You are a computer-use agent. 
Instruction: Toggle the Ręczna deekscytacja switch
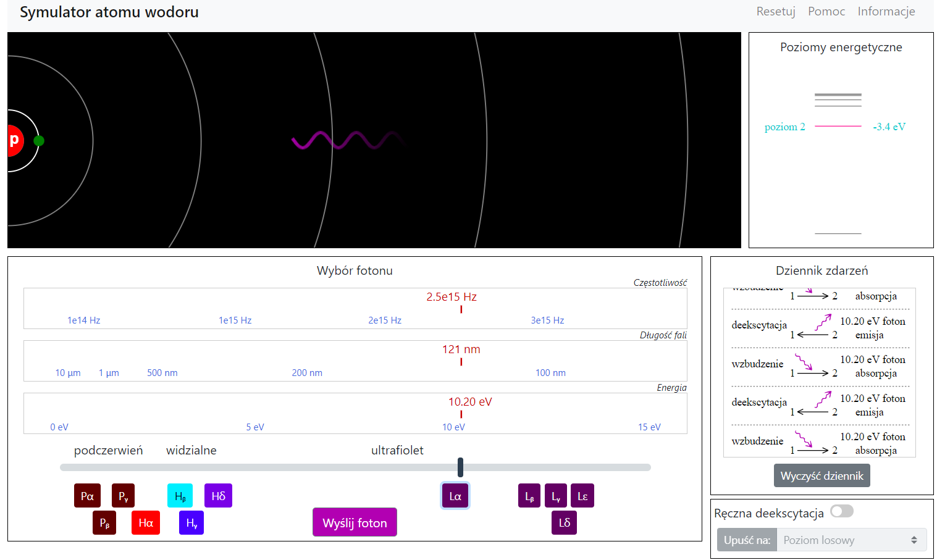pyautogui.click(x=842, y=511)
